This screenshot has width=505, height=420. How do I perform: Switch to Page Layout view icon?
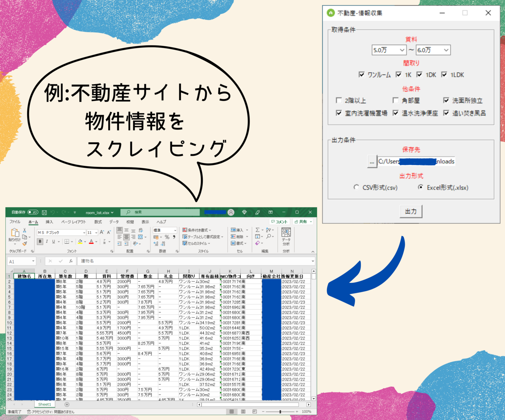(243, 412)
